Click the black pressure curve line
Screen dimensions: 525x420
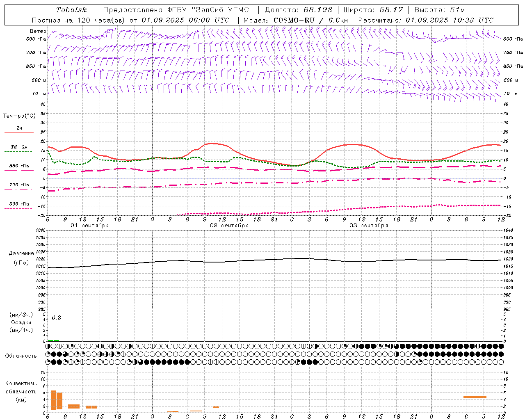click(x=275, y=260)
